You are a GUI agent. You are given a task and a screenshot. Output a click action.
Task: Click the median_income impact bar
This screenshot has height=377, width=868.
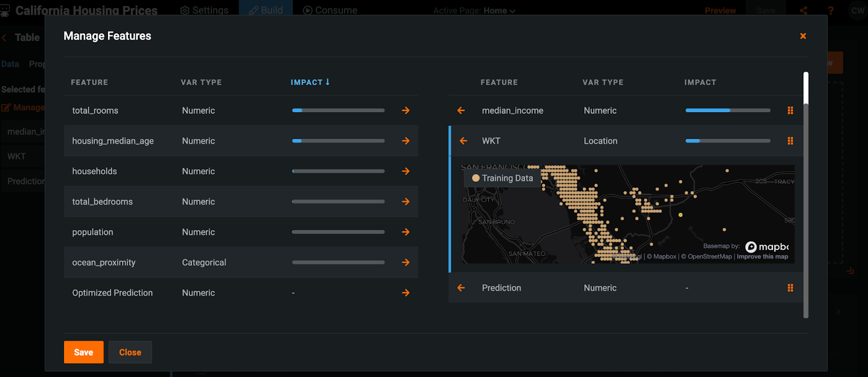point(727,110)
